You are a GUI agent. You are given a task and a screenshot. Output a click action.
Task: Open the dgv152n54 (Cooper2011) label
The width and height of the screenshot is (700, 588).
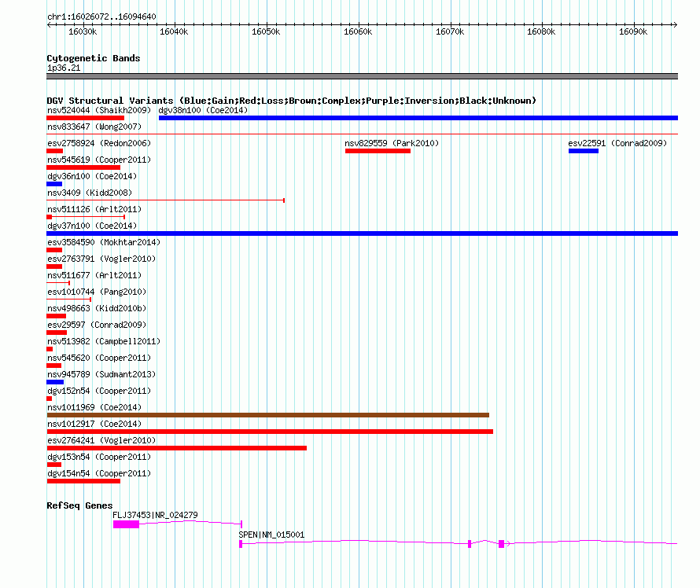pyautogui.click(x=99, y=391)
